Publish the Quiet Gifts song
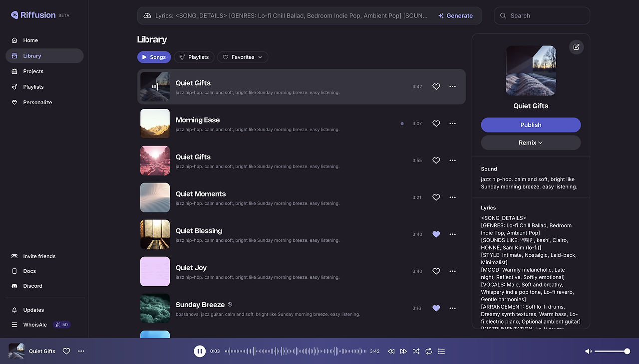The height and width of the screenshot is (364, 639). click(x=531, y=125)
